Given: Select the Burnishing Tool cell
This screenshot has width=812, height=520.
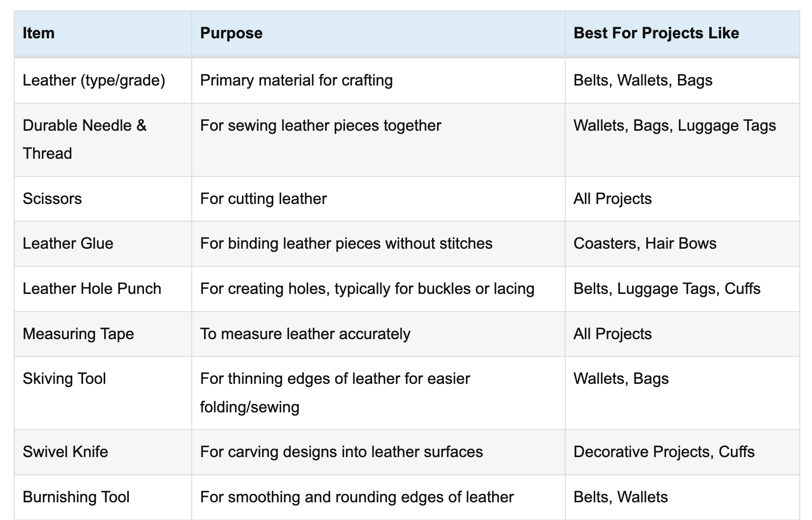Looking at the screenshot, I should (x=103, y=497).
